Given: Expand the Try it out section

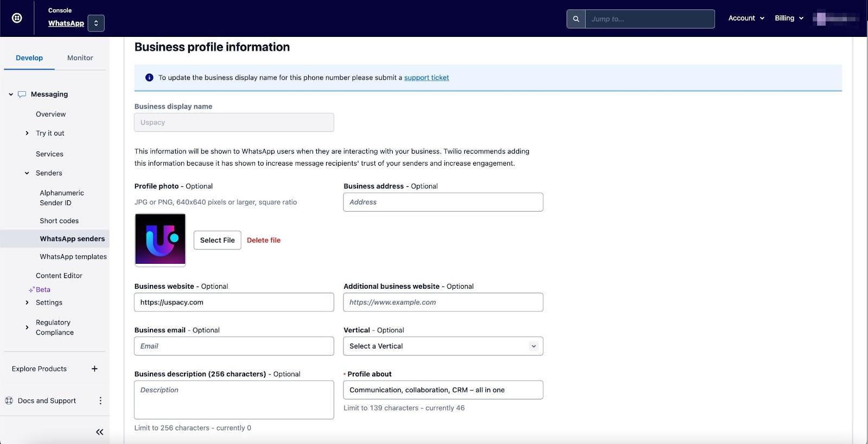Looking at the screenshot, I should pyautogui.click(x=27, y=134).
